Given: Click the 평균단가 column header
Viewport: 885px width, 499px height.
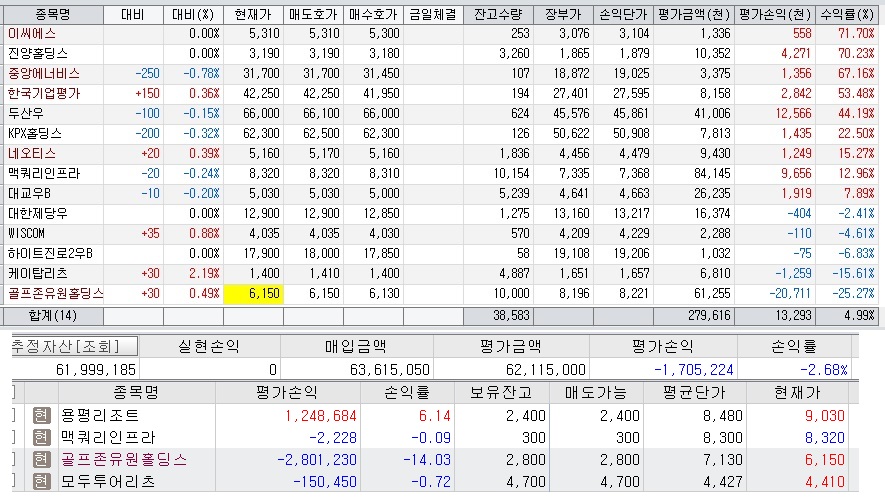Looking at the screenshot, I should (x=694, y=392).
